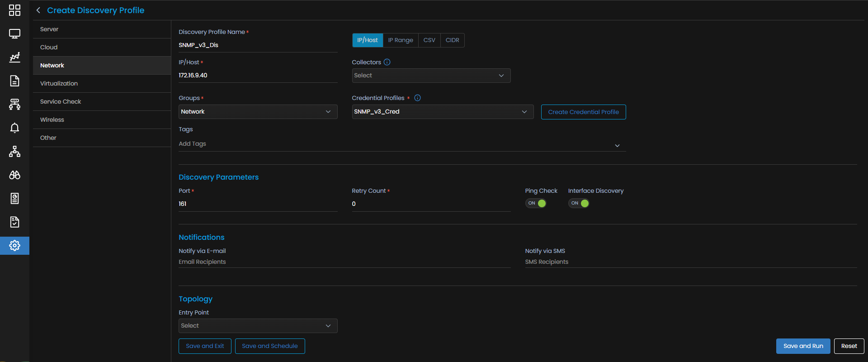Viewport: 868px width, 362px height.
Task: Select the Other category
Action: [102, 138]
